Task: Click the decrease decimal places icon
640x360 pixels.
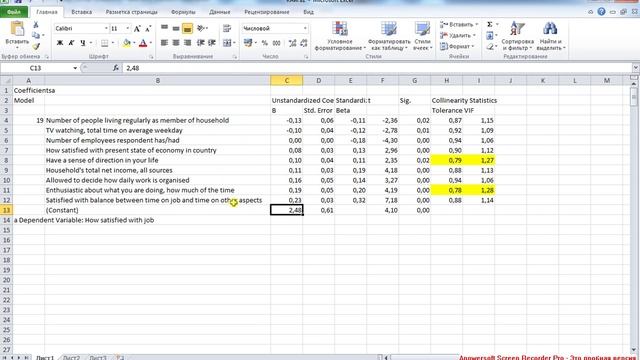Action: tap(304, 43)
